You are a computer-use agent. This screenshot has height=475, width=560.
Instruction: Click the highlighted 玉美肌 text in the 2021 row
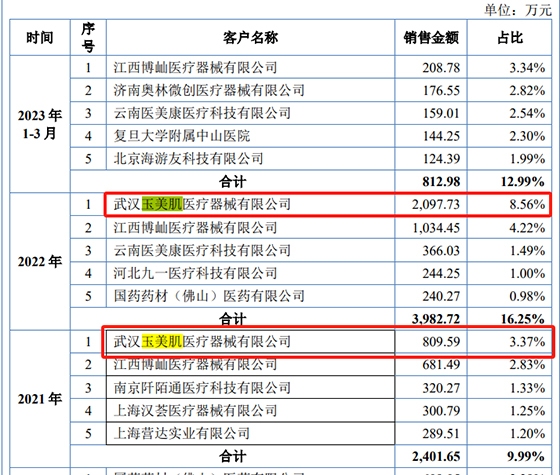click(x=162, y=341)
